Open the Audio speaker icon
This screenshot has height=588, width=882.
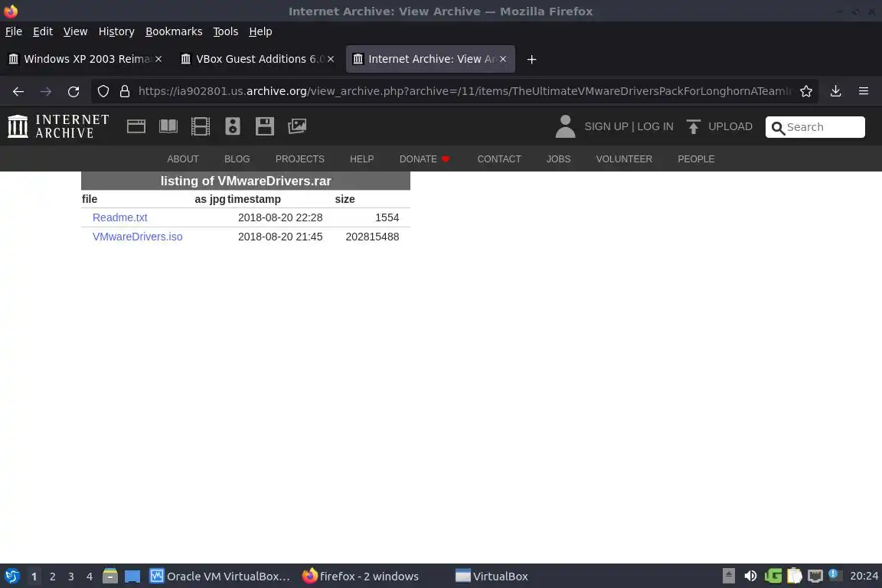[232, 126]
